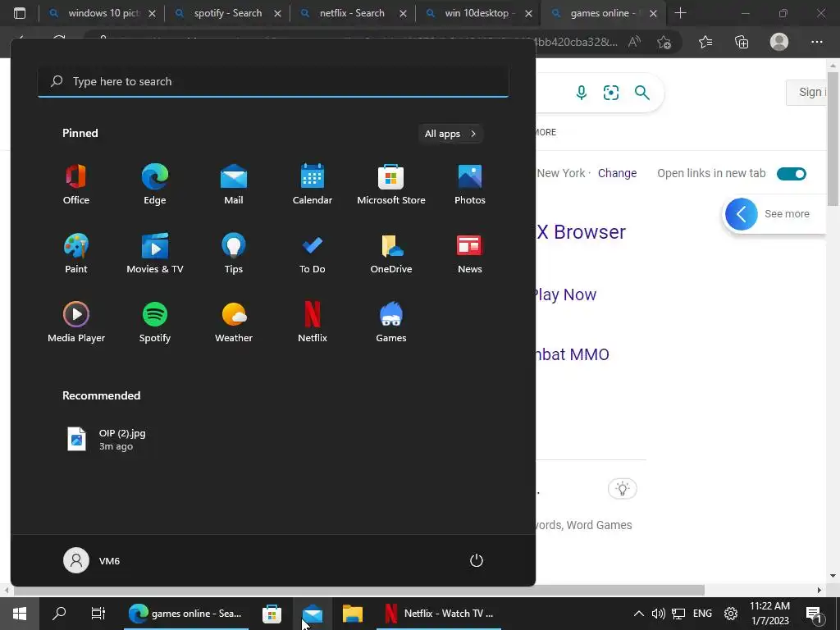Open Edge Settings and more menu
Viewport: 840px width, 630px height.
point(816,42)
